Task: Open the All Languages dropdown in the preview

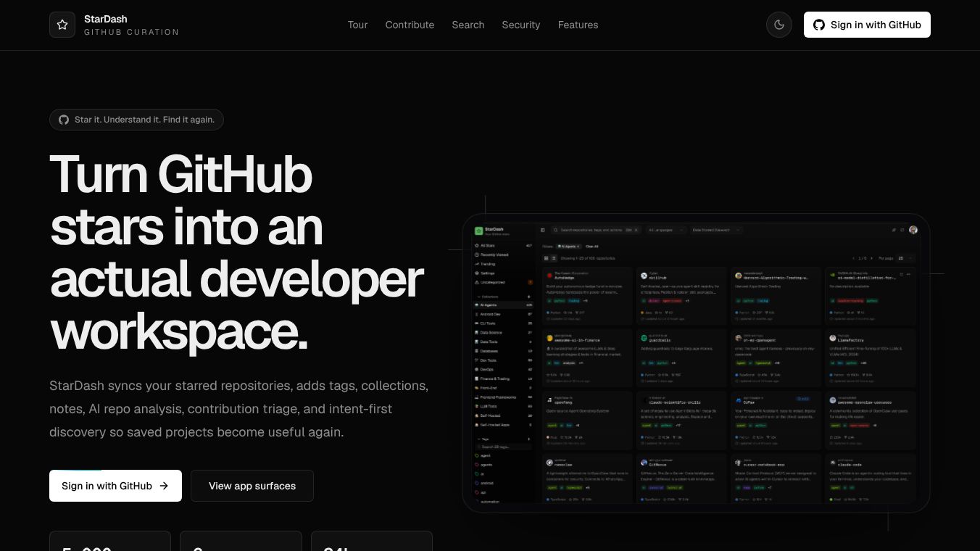Action: click(665, 230)
